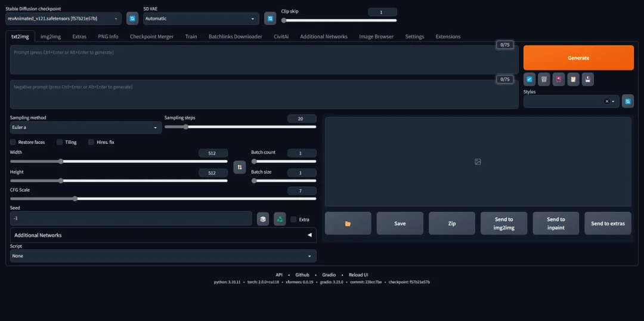Adjust the Width slider

(x=119, y=162)
